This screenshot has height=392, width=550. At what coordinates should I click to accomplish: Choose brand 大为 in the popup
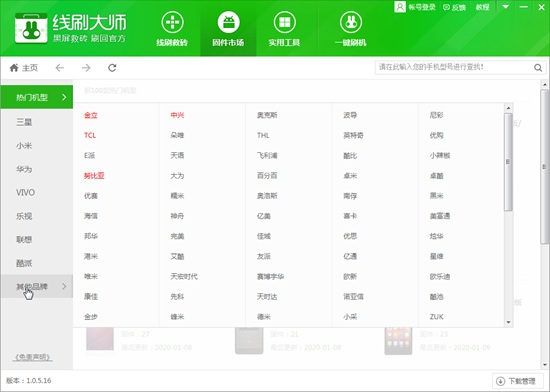177,176
